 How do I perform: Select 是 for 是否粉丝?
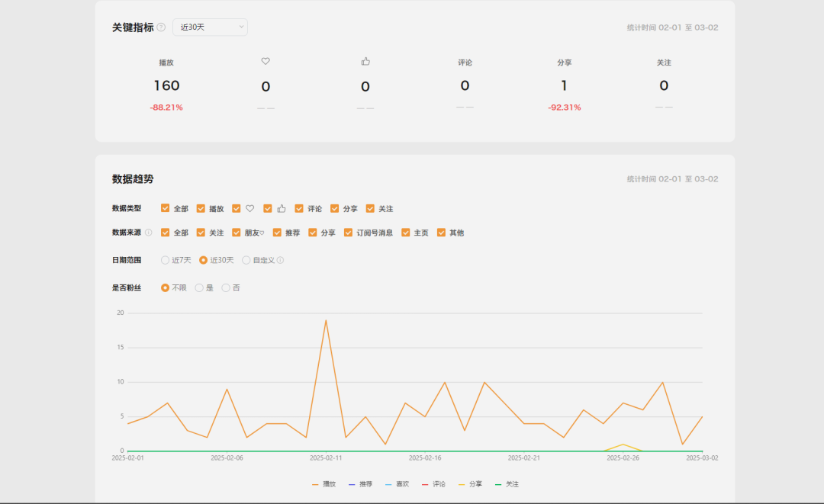coord(199,287)
